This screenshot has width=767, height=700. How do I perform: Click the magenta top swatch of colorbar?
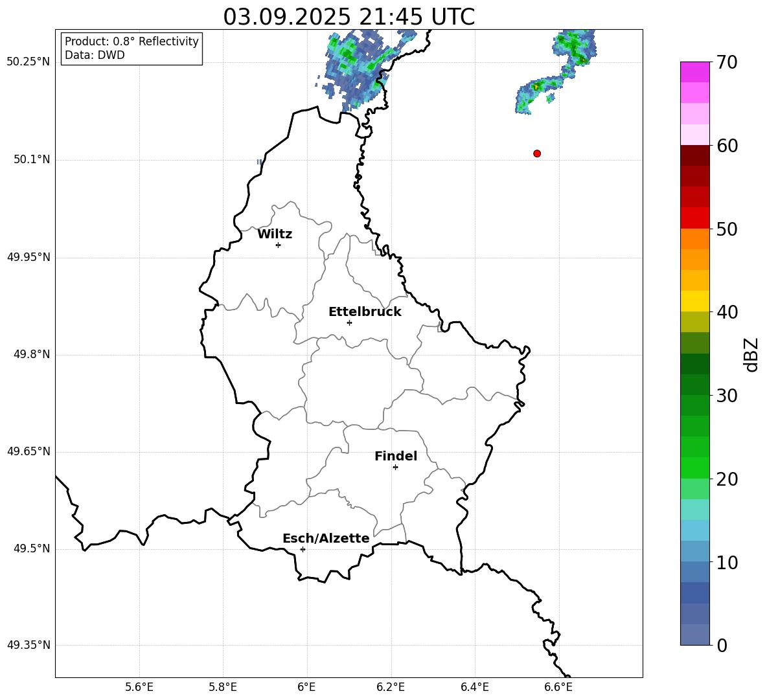(x=694, y=72)
